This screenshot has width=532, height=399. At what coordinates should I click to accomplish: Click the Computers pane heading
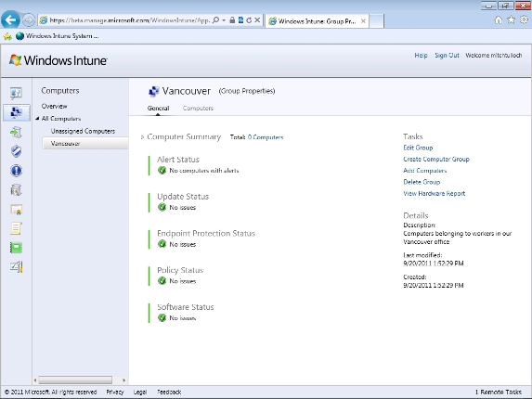60,91
